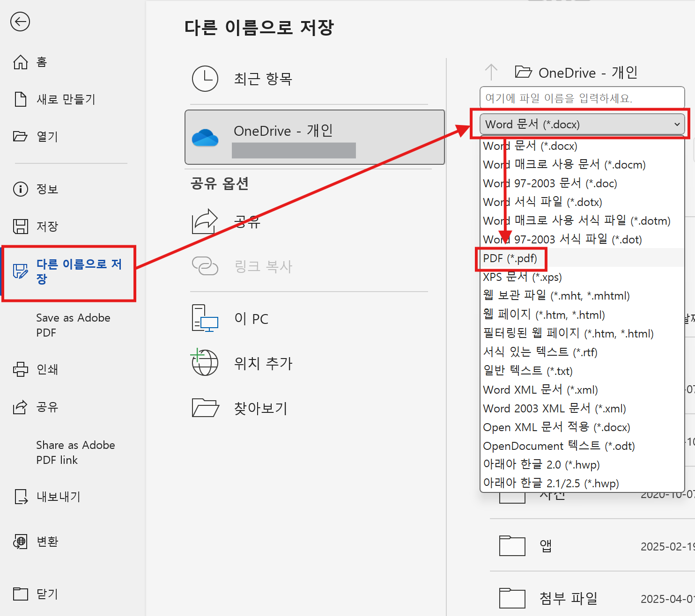This screenshot has width=695, height=616.
Task: Click the 공유 share icon in sidebar
Action: tap(20, 407)
